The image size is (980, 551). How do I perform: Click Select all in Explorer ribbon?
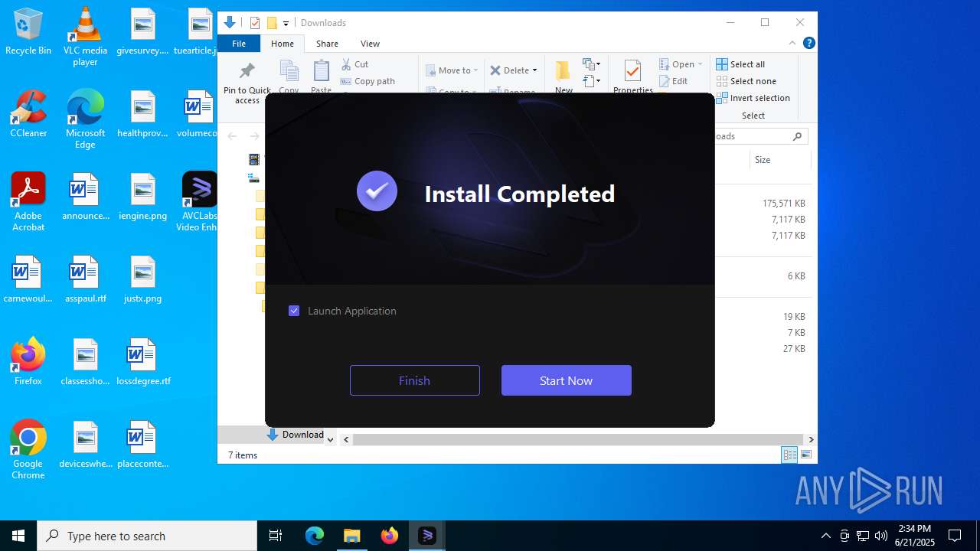point(740,64)
